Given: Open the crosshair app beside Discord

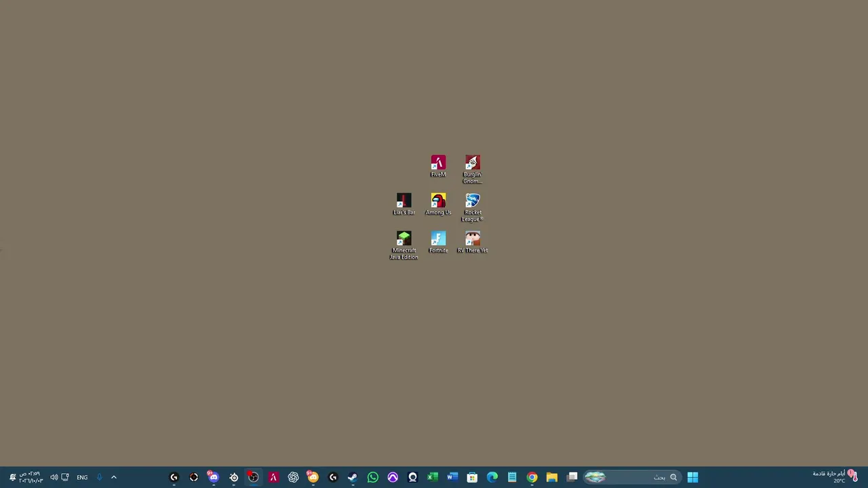Looking at the screenshot, I should coord(194,477).
